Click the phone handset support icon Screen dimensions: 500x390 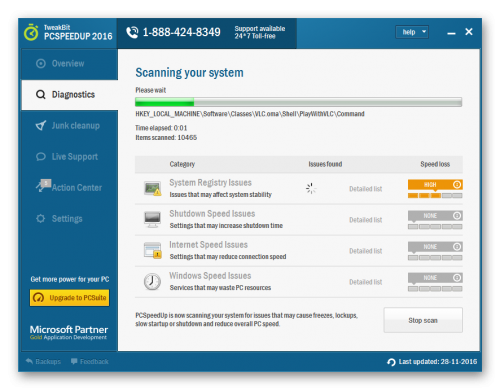point(132,32)
